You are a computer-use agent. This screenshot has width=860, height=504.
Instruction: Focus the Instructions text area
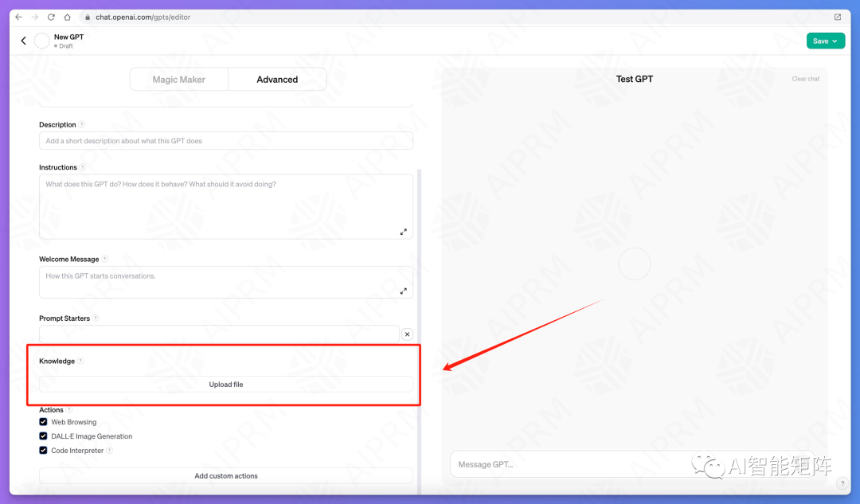click(226, 207)
